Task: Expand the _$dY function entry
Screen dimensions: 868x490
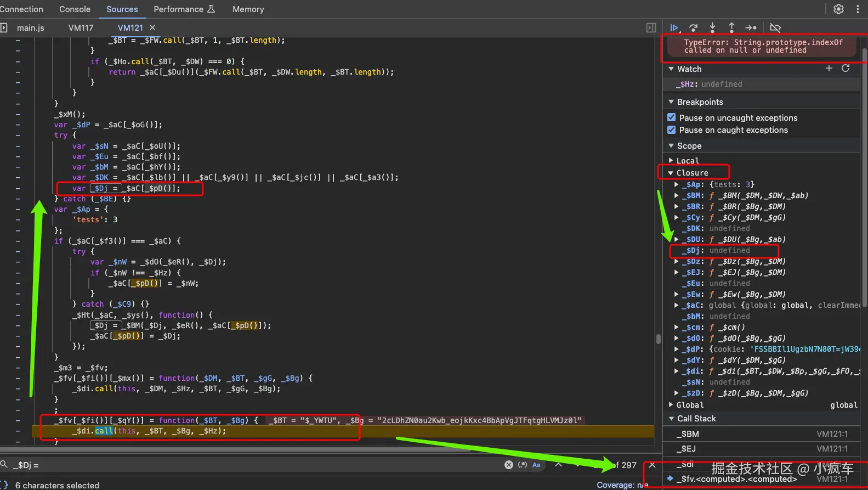Action: (x=676, y=360)
